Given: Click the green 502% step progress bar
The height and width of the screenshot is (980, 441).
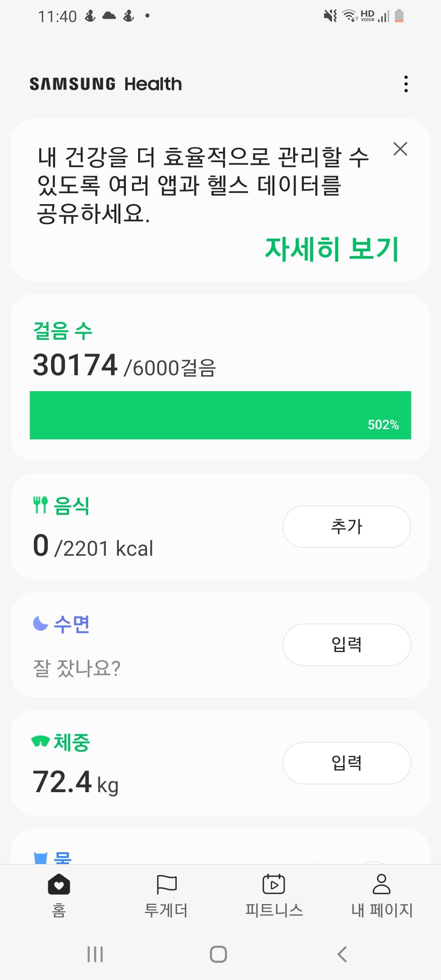Looking at the screenshot, I should [220, 415].
